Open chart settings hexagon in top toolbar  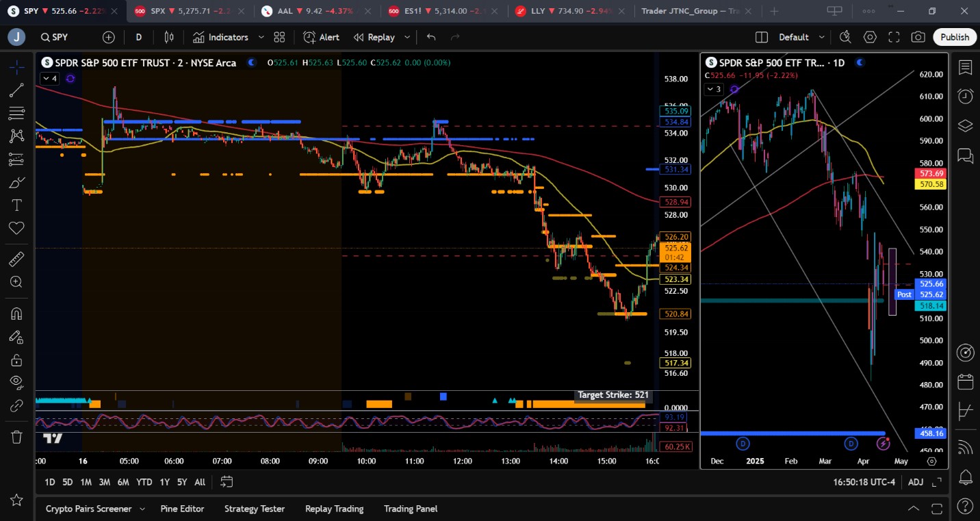coord(870,37)
